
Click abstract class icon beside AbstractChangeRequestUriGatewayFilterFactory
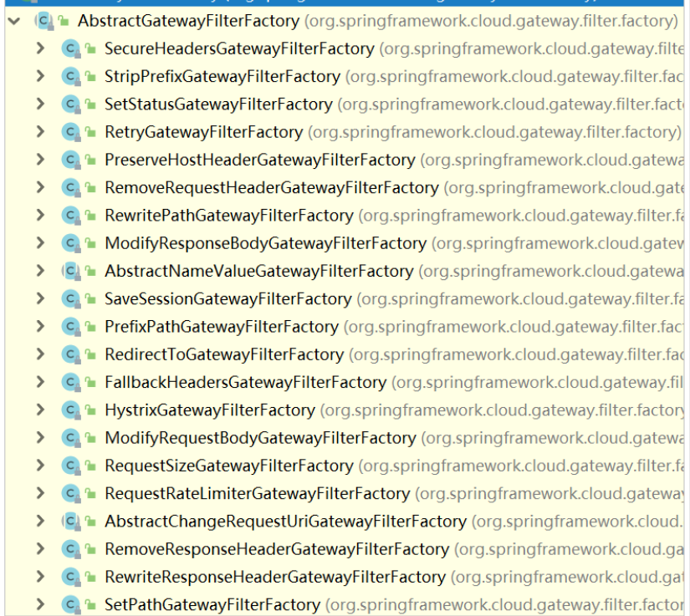[71, 522]
